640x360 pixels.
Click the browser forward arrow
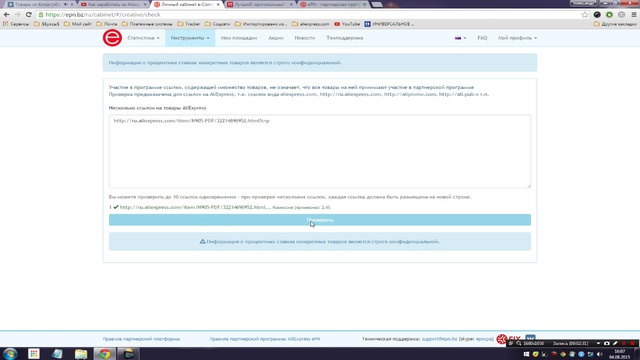[18, 15]
